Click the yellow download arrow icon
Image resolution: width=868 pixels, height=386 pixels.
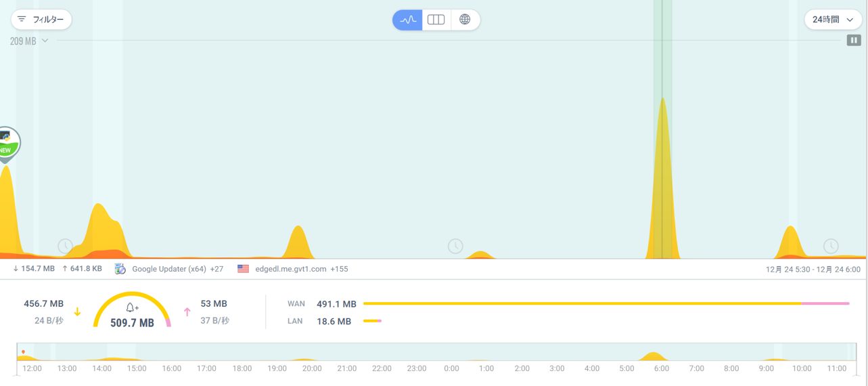point(77,312)
